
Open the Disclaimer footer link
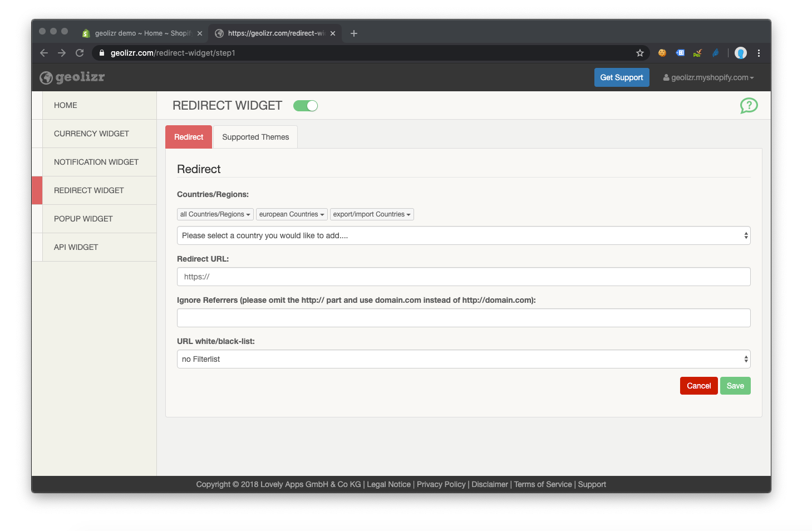(490, 484)
